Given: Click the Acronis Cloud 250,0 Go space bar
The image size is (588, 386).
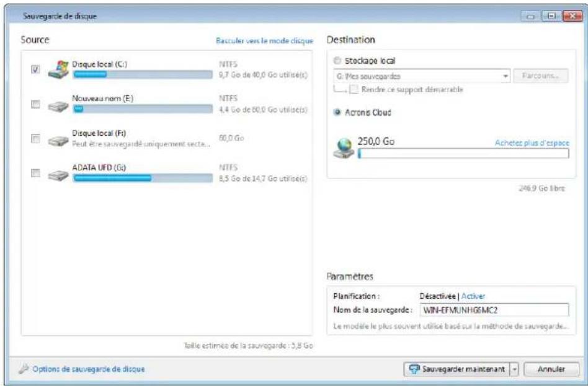Looking at the screenshot, I should [x=463, y=153].
